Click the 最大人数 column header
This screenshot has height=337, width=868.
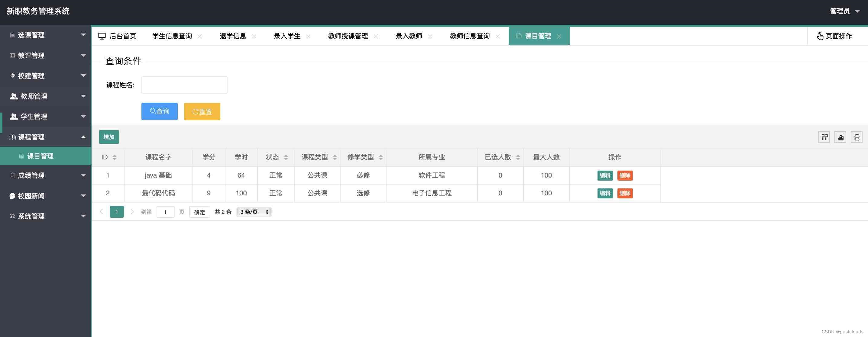click(x=546, y=157)
